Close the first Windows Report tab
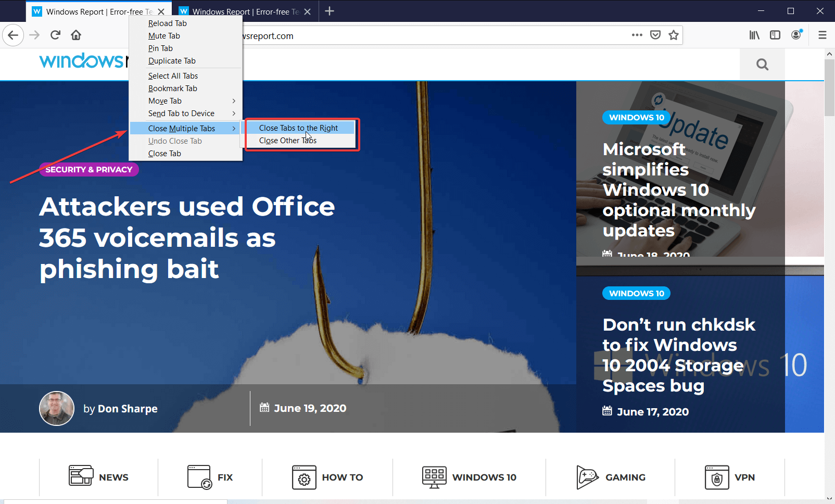The image size is (835, 504). pyautogui.click(x=161, y=11)
